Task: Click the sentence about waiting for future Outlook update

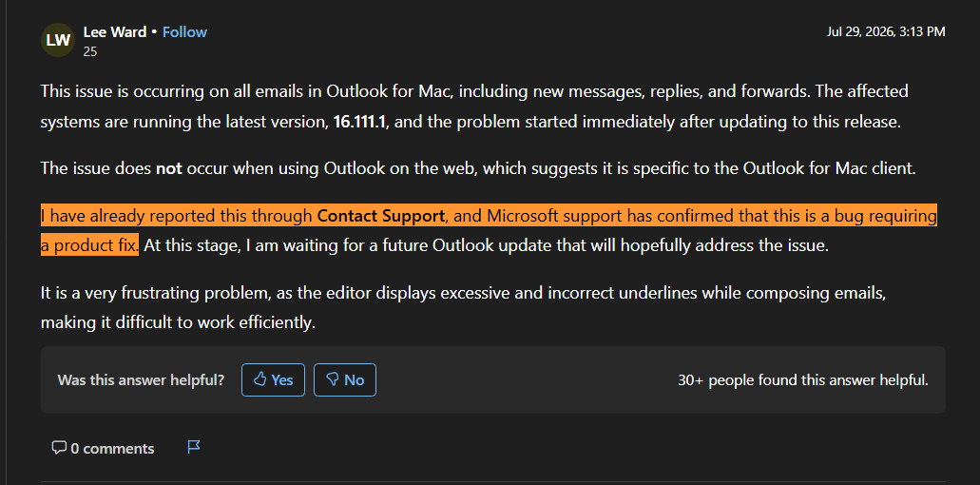Action: [486, 245]
